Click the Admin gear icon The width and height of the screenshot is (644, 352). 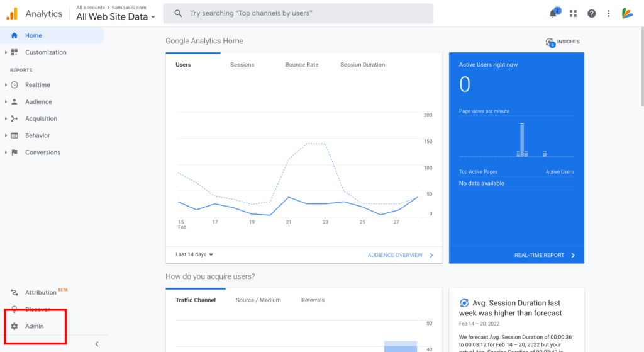coord(14,326)
